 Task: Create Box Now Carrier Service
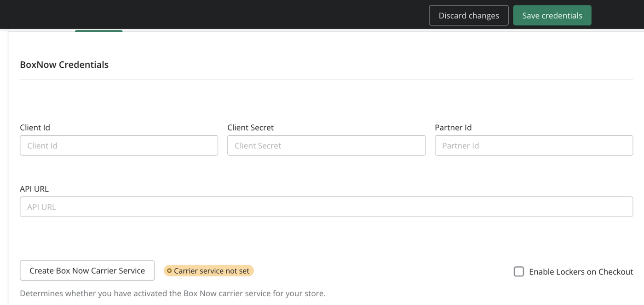coord(87,270)
